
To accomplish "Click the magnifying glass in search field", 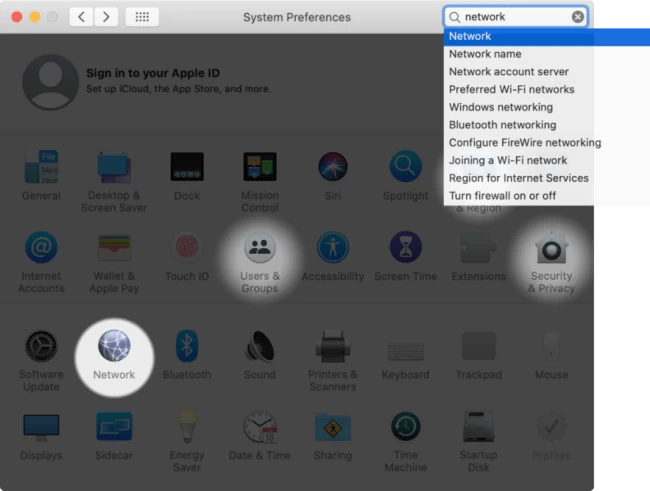I will (455, 17).
